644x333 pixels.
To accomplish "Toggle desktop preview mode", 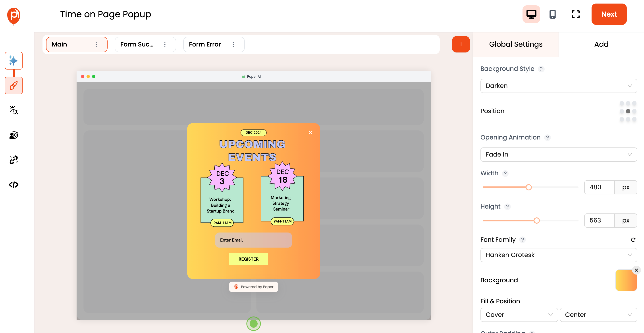I will 532,14.
